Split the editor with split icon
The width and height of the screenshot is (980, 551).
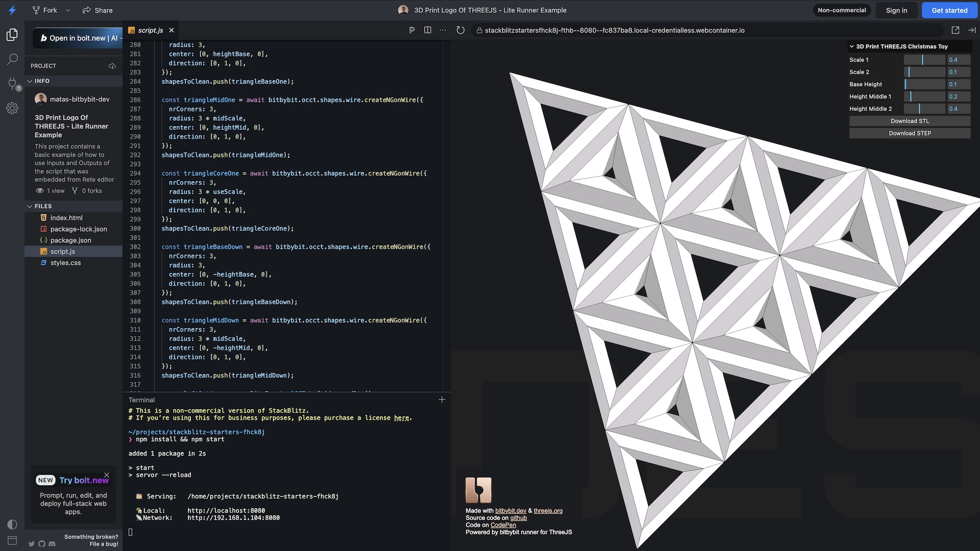(x=428, y=30)
